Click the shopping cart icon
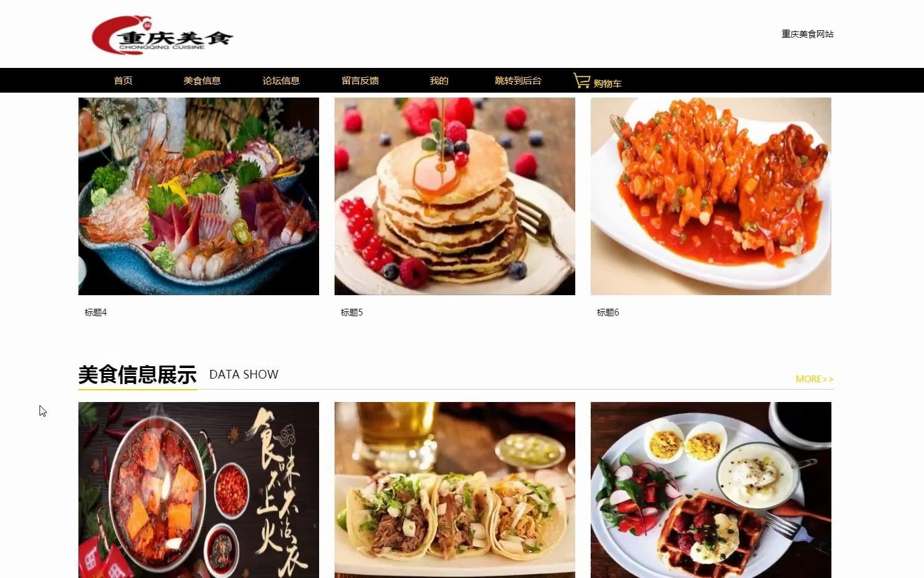Image resolution: width=924 pixels, height=578 pixels. tap(581, 80)
